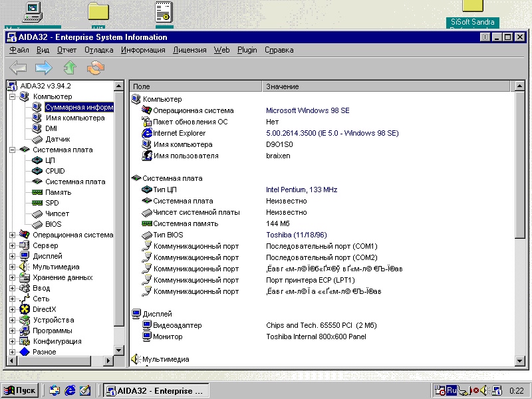Screen dimensions: 532x399
Task: Open the Лицензия menu
Action: tap(190, 50)
